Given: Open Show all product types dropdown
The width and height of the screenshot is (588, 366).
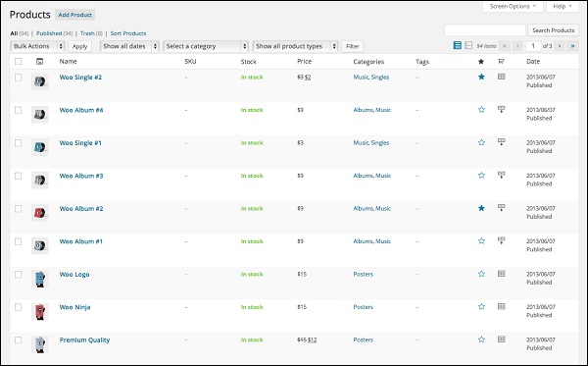Looking at the screenshot, I should (296, 46).
